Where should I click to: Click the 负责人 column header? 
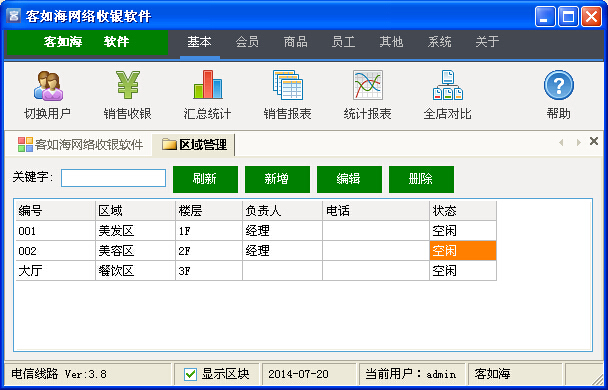pos(282,211)
